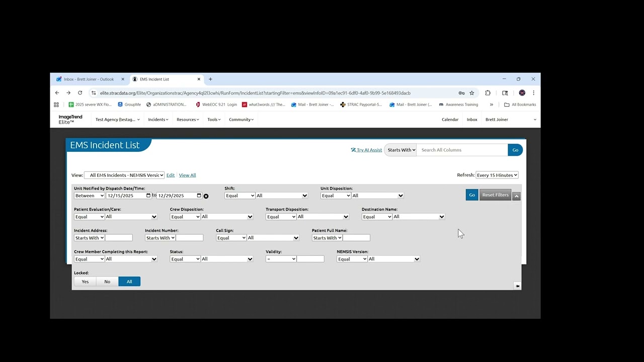
Task: Open the Validity operator dropdown
Action: tap(281, 259)
